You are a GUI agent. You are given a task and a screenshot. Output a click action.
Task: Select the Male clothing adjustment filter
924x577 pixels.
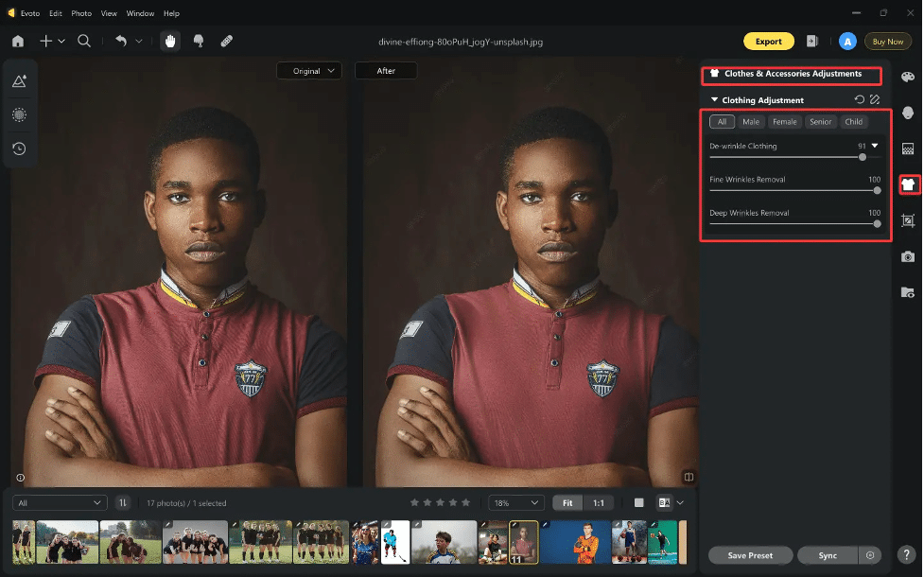point(751,121)
